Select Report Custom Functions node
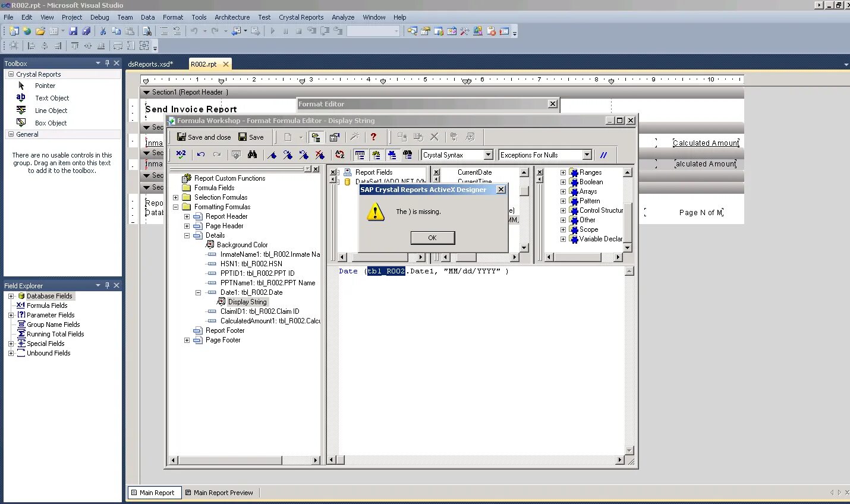Screen dimensions: 850x504 (229, 178)
